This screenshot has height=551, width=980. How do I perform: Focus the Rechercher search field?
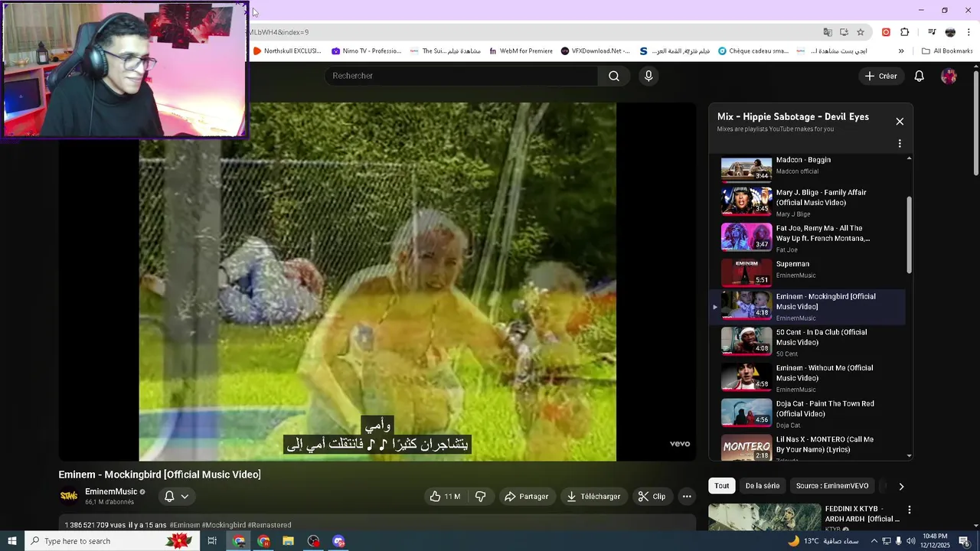point(462,76)
